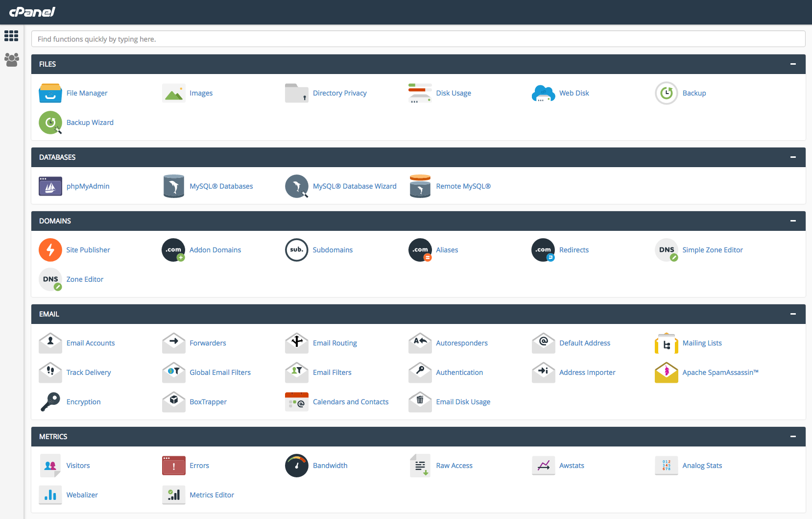The height and width of the screenshot is (519, 812).
Task: Click the user accounts icon in sidebar
Action: [x=11, y=60]
